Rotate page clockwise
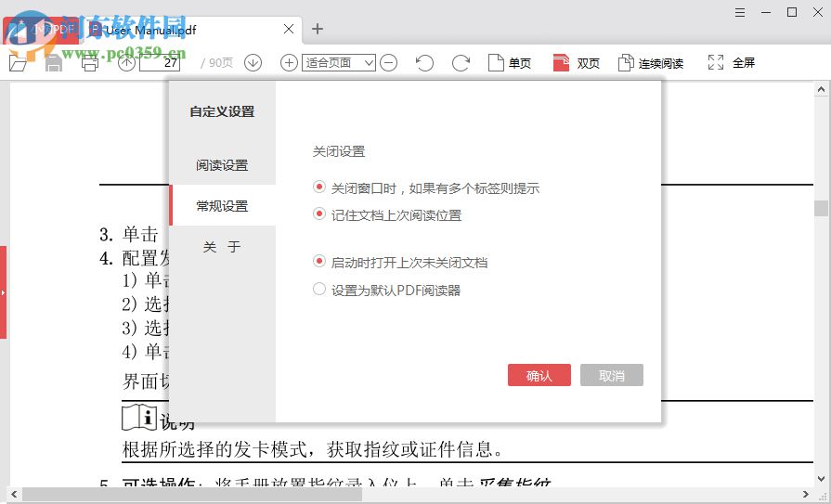This screenshot has height=504, width=831. click(461, 62)
